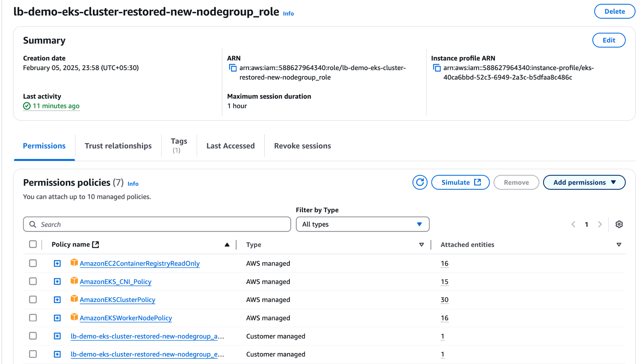644x364 pixels.
Task: Focus the policy Search field
Action: [157, 224]
